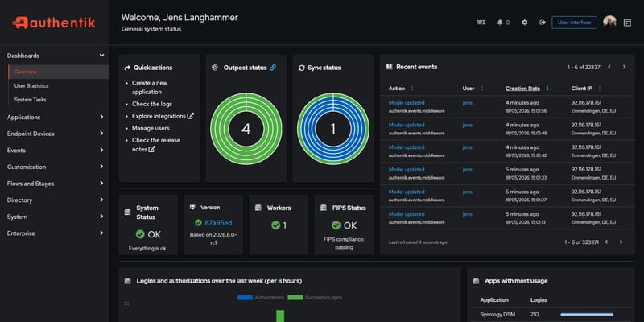Click Check the logs quick action
This screenshot has height=322, width=644.
[152, 104]
